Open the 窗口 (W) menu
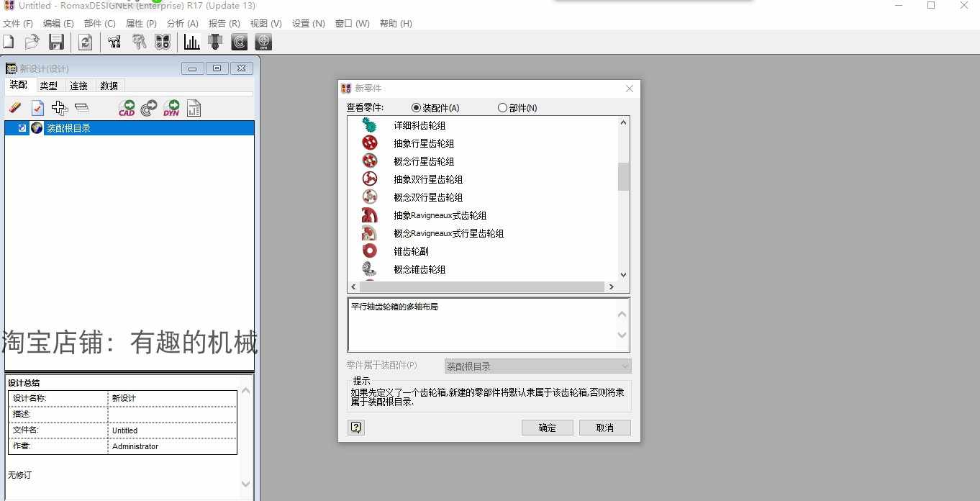The height and width of the screenshot is (501, 980). click(x=353, y=24)
